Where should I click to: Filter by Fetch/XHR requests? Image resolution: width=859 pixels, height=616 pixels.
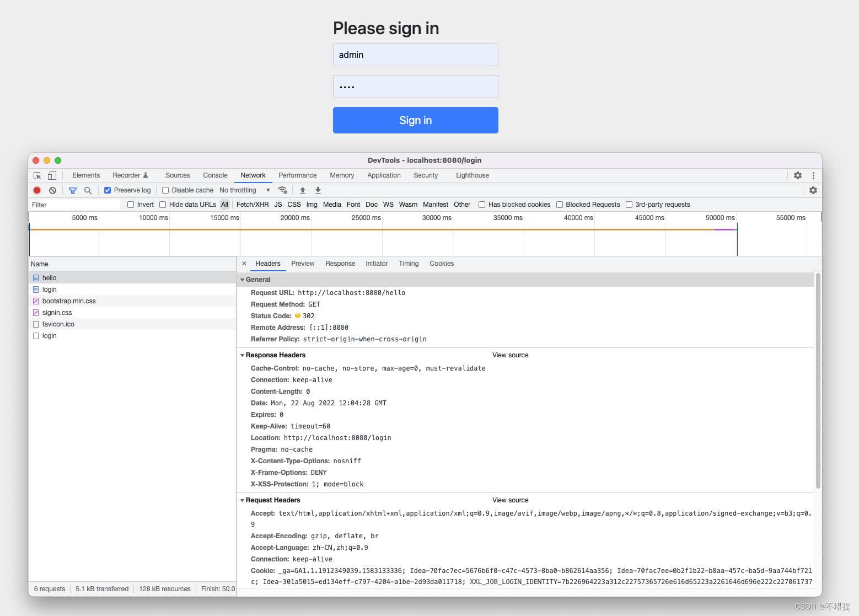253,205
